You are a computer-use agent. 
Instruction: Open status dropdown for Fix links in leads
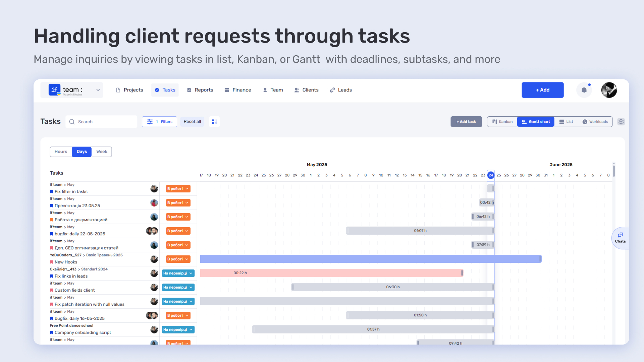178,273
